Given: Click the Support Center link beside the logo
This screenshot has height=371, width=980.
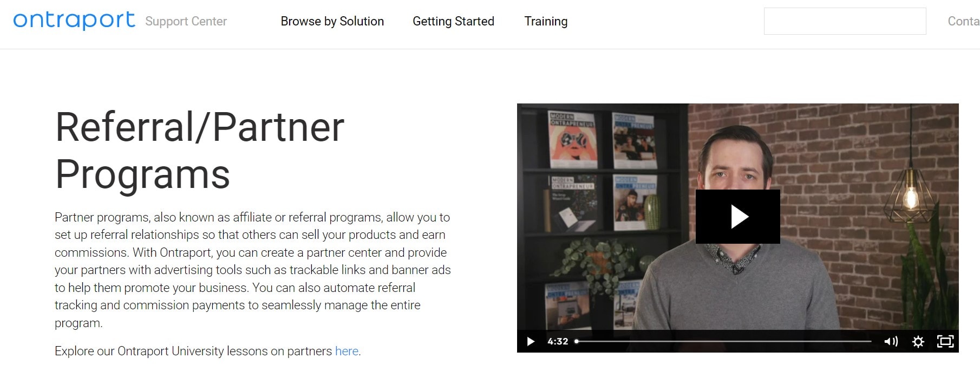Looking at the screenshot, I should pos(186,21).
